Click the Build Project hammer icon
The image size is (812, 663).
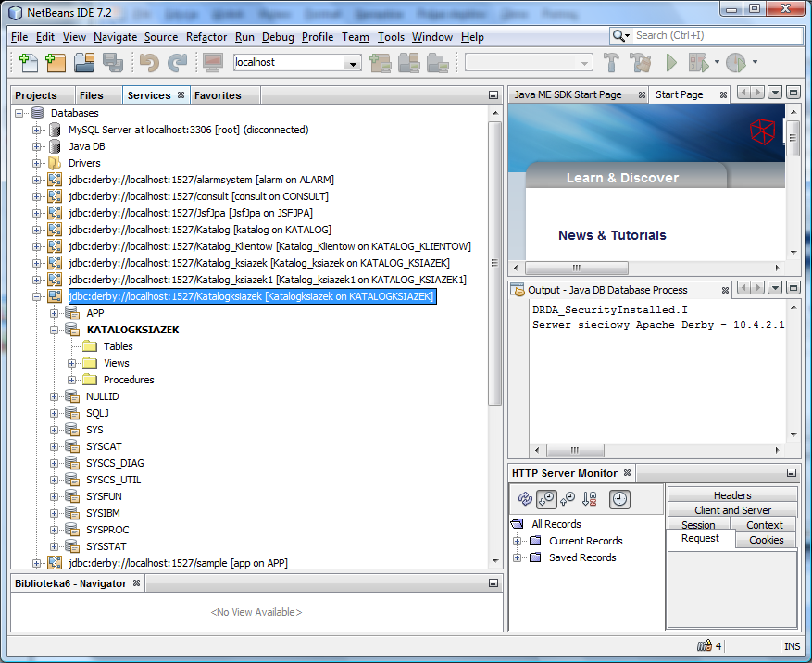point(612,63)
